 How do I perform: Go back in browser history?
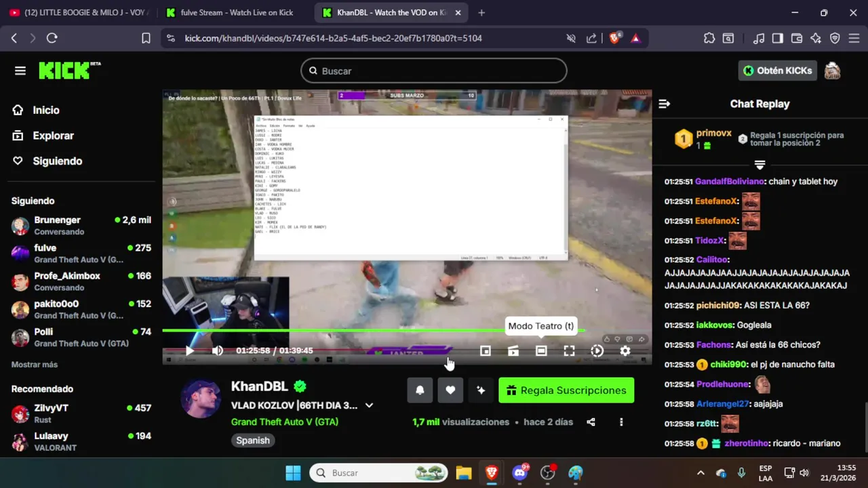coord(14,39)
